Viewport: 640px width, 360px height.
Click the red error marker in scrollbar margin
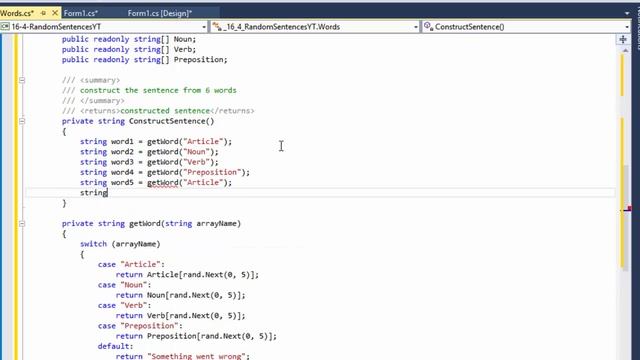pos(629,209)
